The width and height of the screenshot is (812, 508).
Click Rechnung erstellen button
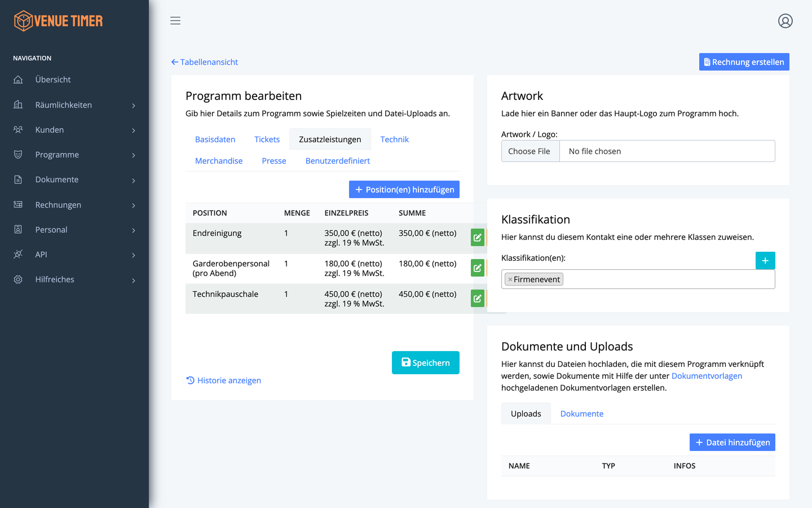[x=744, y=62]
